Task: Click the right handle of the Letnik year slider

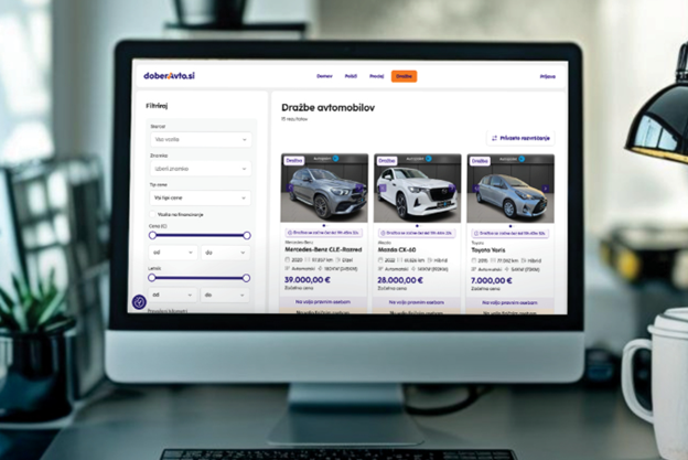Action: click(x=246, y=278)
